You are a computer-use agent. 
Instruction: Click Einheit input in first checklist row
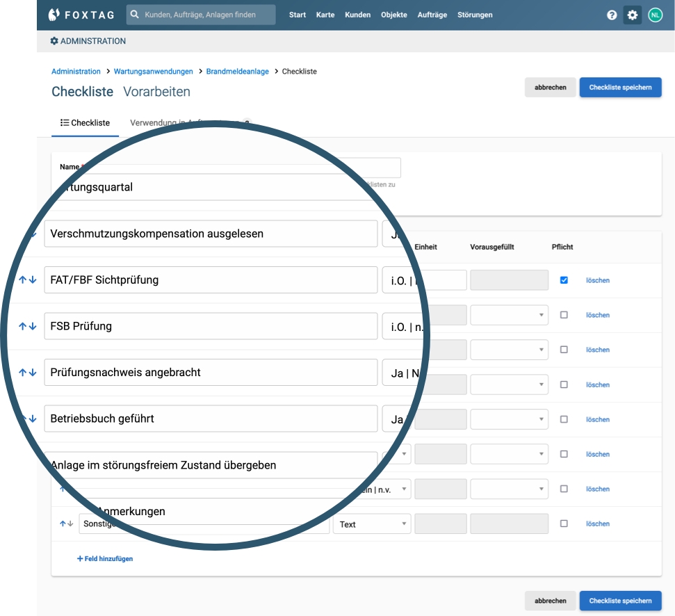[443, 280]
